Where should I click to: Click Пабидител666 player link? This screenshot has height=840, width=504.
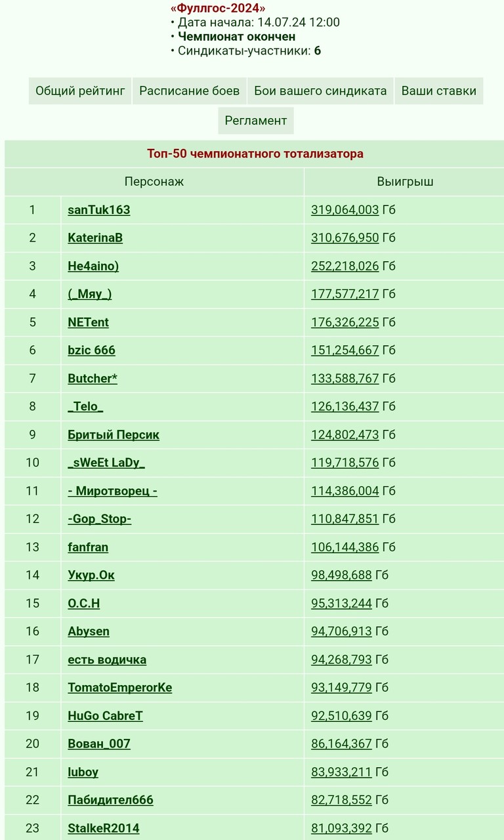(110, 800)
